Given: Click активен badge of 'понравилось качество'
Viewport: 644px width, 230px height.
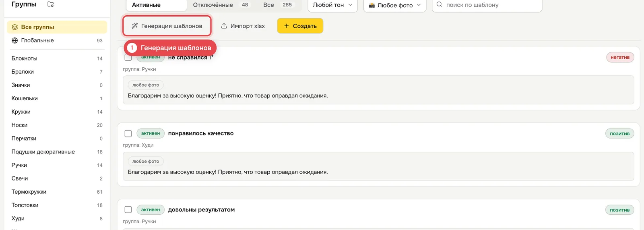Looking at the screenshot, I should click(151, 133).
